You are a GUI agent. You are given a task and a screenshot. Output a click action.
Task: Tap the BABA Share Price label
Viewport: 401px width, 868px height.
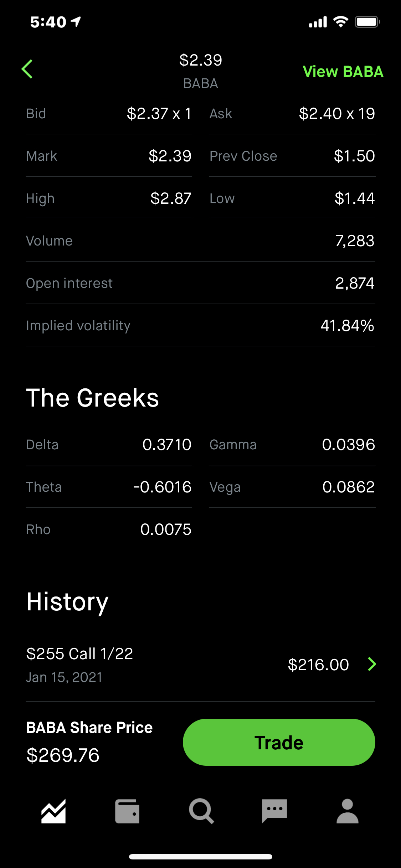89,728
